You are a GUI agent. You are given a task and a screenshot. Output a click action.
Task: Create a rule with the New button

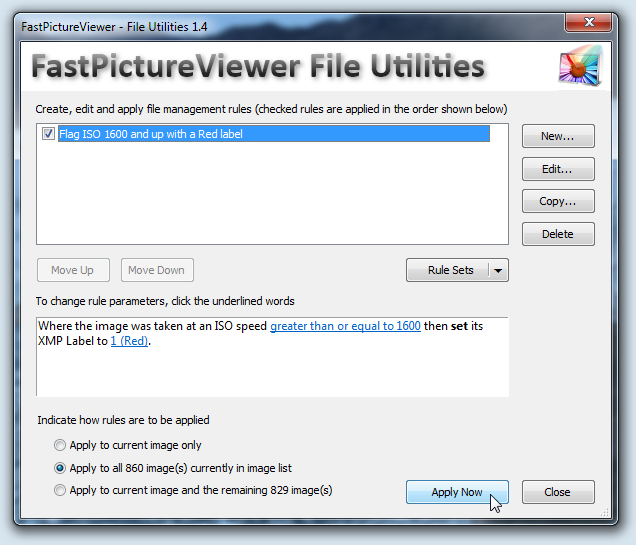point(558,136)
